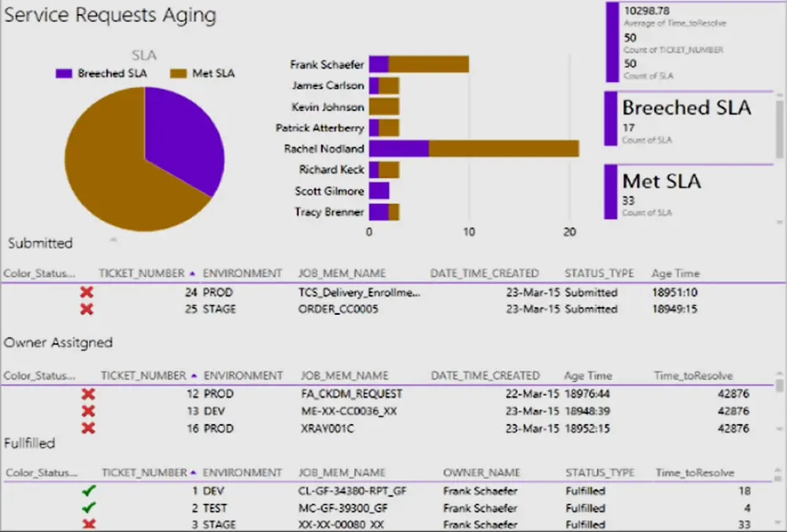Select the red X icon beside ticket 12

tap(88, 393)
